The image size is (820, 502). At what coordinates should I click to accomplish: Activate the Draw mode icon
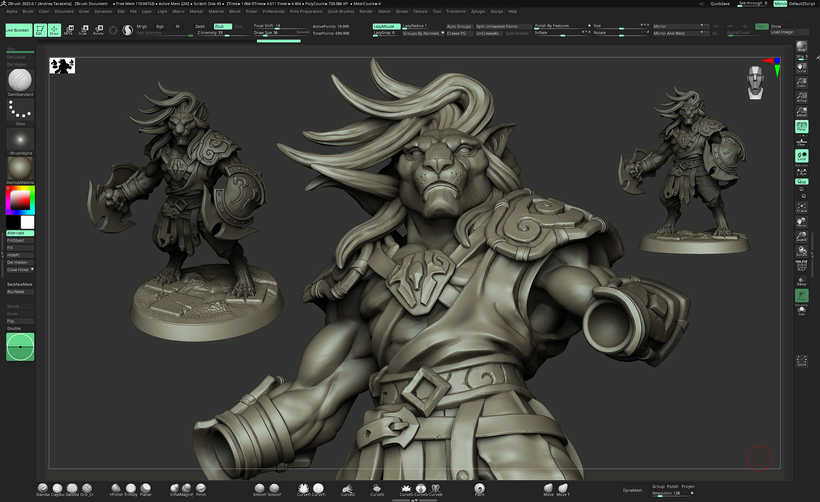click(x=54, y=30)
